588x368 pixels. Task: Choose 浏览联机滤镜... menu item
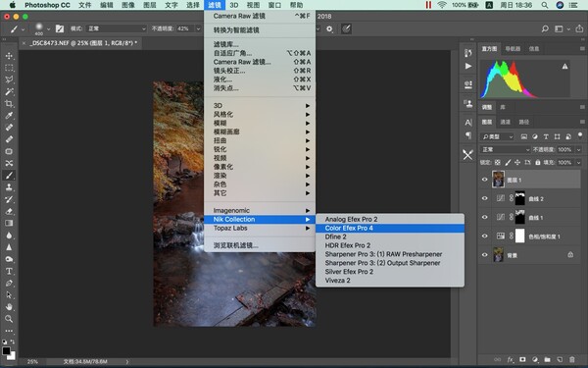pyautogui.click(x=261, y=245)
